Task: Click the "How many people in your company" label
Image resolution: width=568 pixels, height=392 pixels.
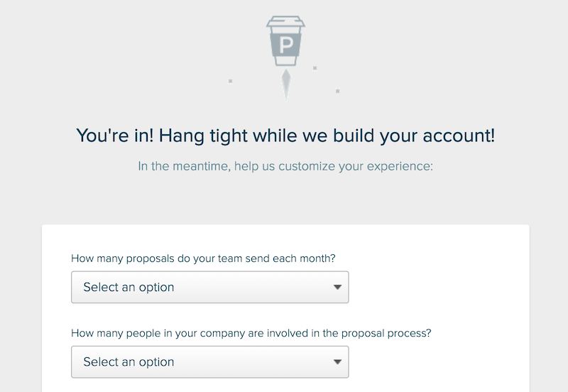Action: pyautogui.click(x=251, y=333)
